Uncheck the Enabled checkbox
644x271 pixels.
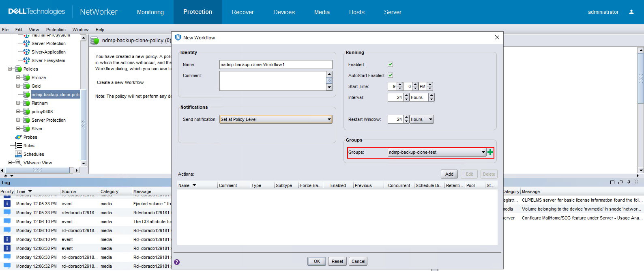(390, 64)
